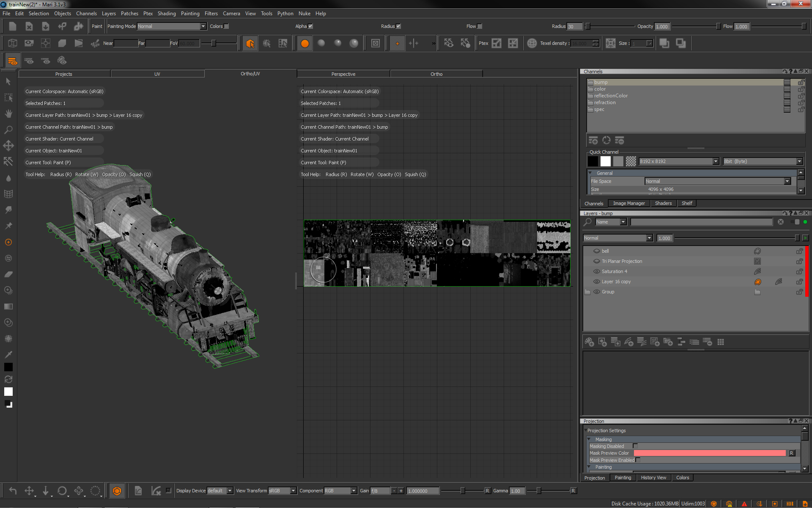Screen dimensions: 812x508
Task: Pick the four-arrow Move tool in toolbox
Action: [8, 146]
